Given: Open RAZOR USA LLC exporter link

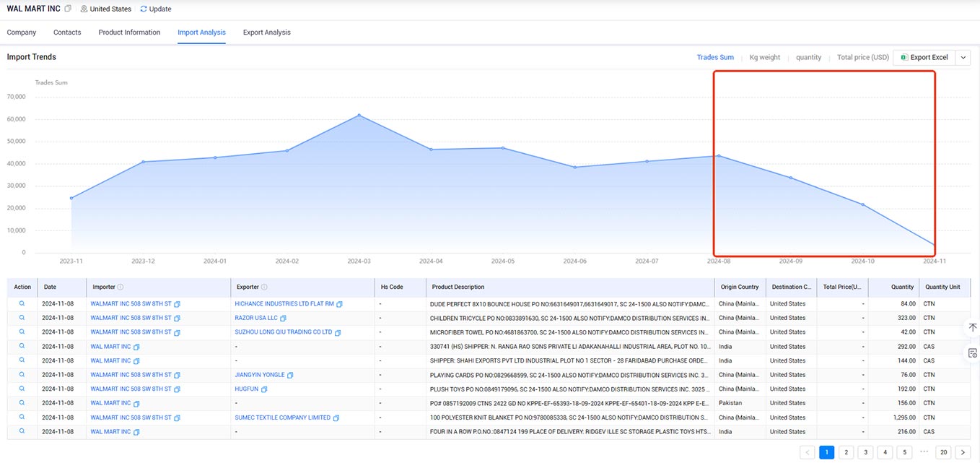Looking at the screenshot, I should pos(256,318).
